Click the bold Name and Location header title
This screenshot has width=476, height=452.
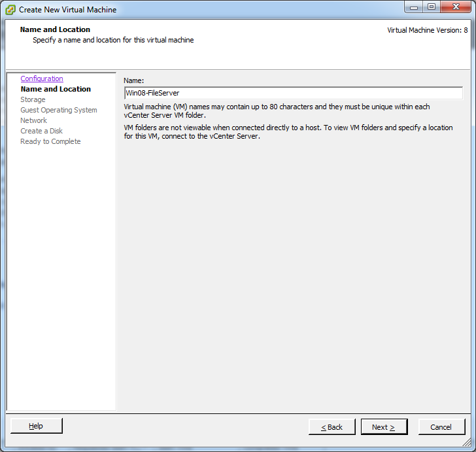55,29
